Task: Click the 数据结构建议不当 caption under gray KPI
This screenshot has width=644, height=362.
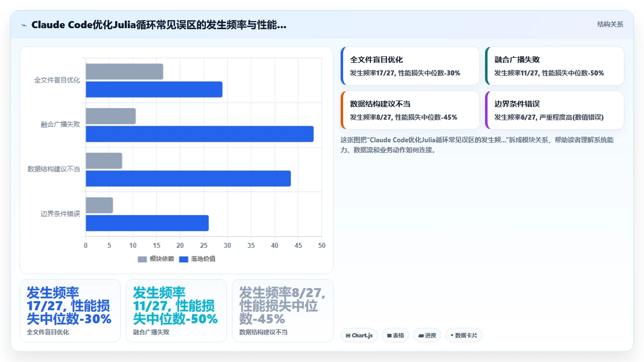Action: [x=263, y=332]
